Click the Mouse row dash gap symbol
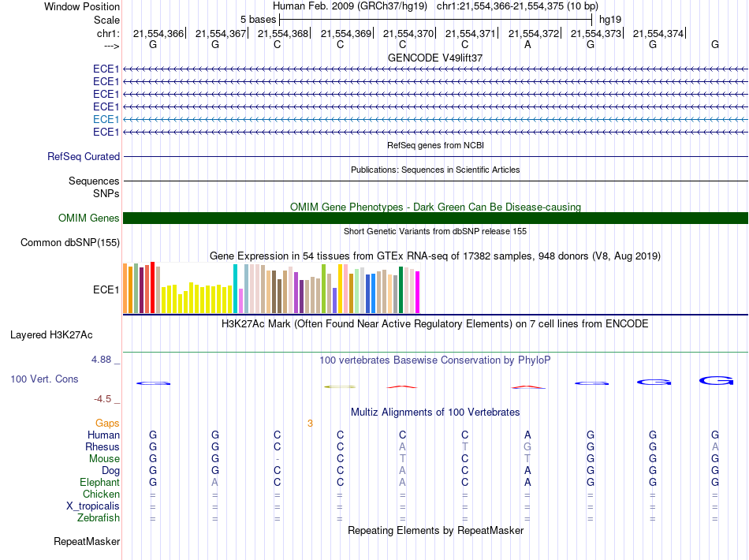Screen dimensions: 749x560 coord(278,459)
